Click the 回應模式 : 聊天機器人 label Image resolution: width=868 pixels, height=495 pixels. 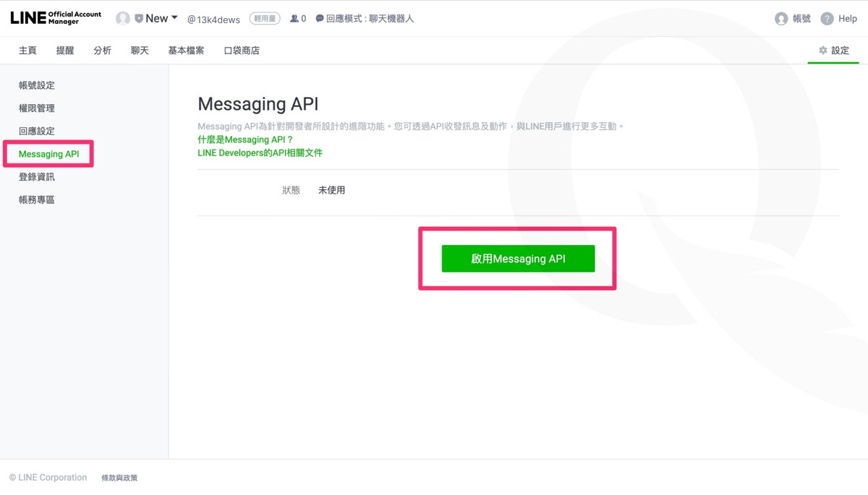point(370,19)
